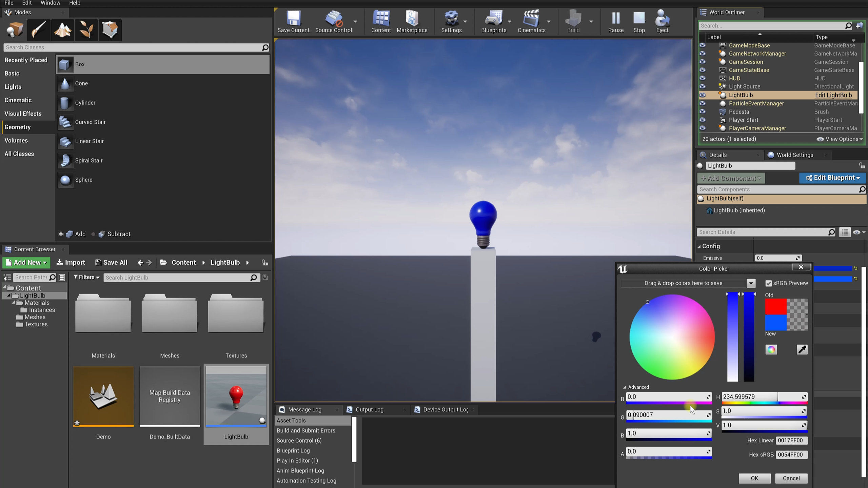Select the LightBulb asset thumbnail
Screen dimensions: 868x488
coord(236,396)
